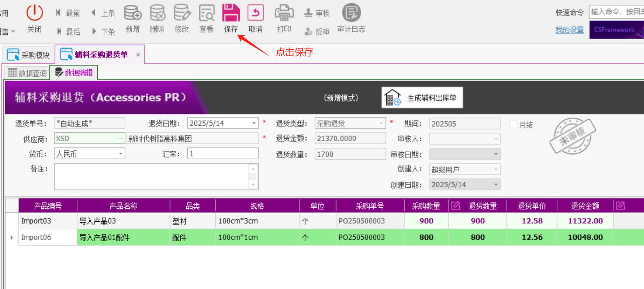Switch to the 采购模块 tab
This screenshot has height=289, width=644.
(x=29, y=55)
